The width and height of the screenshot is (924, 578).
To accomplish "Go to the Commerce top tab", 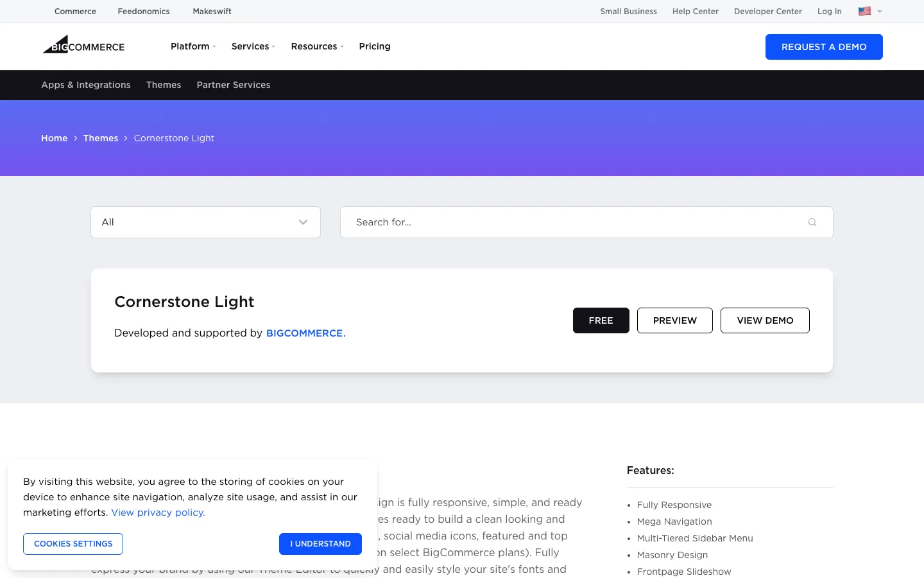I will 75,12.
